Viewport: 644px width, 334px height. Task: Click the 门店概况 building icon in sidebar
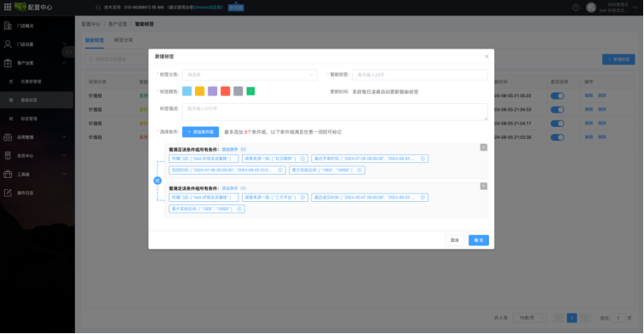(8, 26)
